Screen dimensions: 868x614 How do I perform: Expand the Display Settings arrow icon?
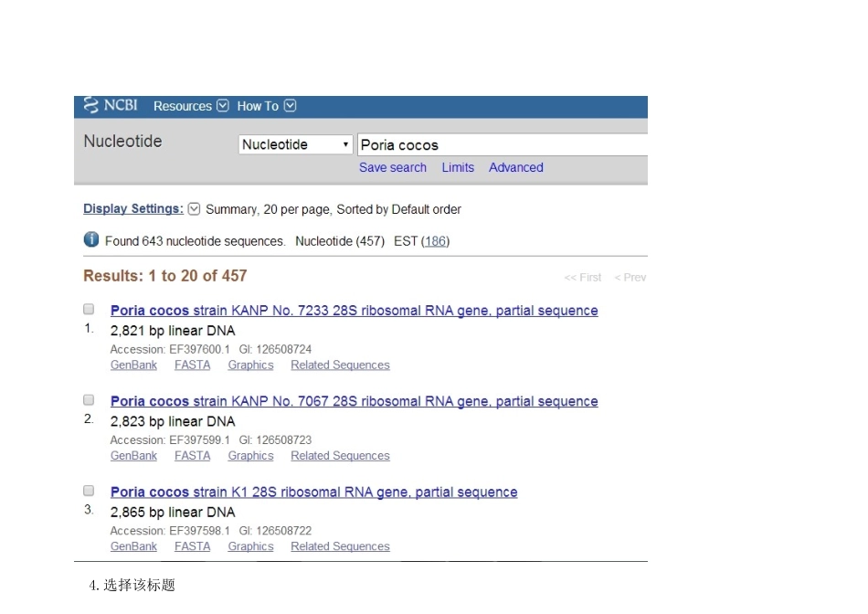click(194, 208)
